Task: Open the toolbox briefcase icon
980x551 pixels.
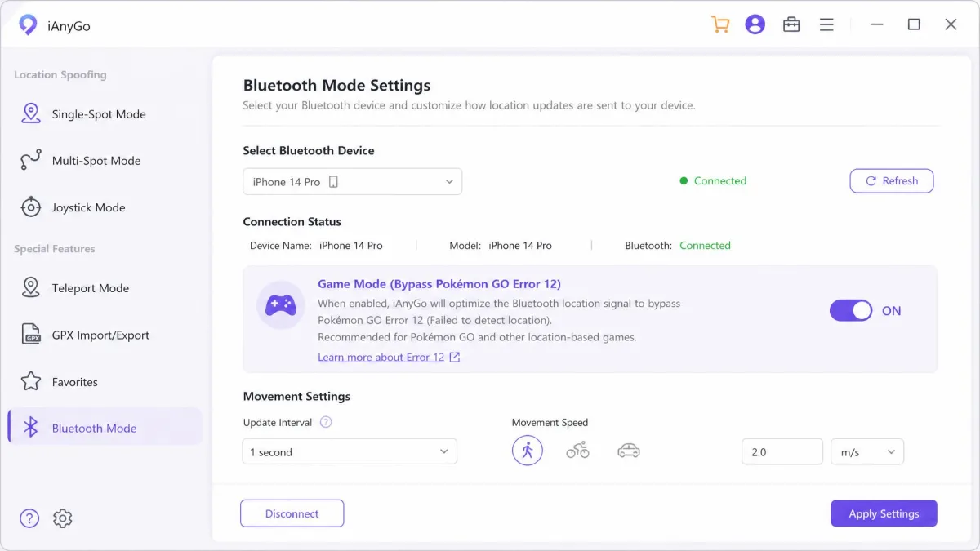Action: pyautogui.click(x=791, y=24)
